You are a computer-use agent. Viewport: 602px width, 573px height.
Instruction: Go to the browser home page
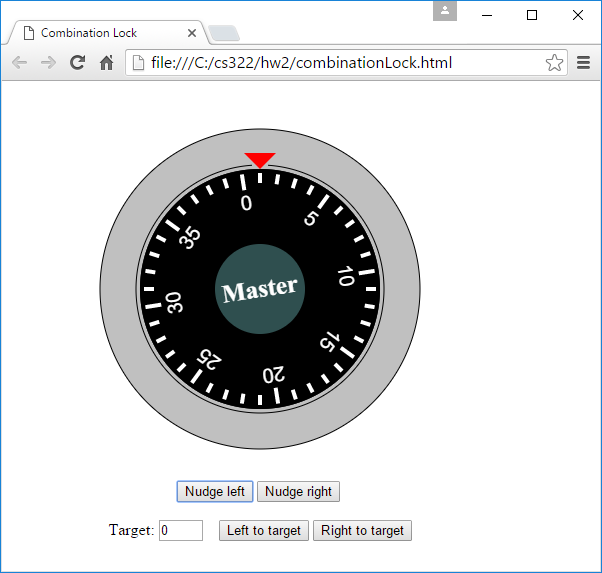[x=106, y=63]
